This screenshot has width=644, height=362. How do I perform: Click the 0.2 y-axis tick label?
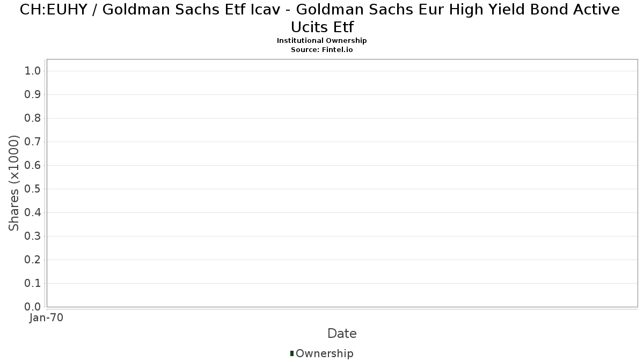tap(33, 260)
